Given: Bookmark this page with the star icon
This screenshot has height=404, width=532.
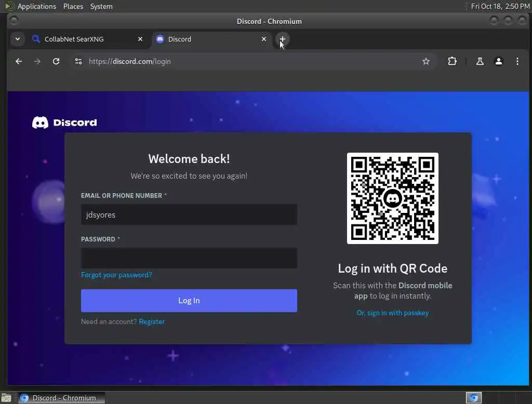Looking at the screenshot, I should (x=426, y=61).
